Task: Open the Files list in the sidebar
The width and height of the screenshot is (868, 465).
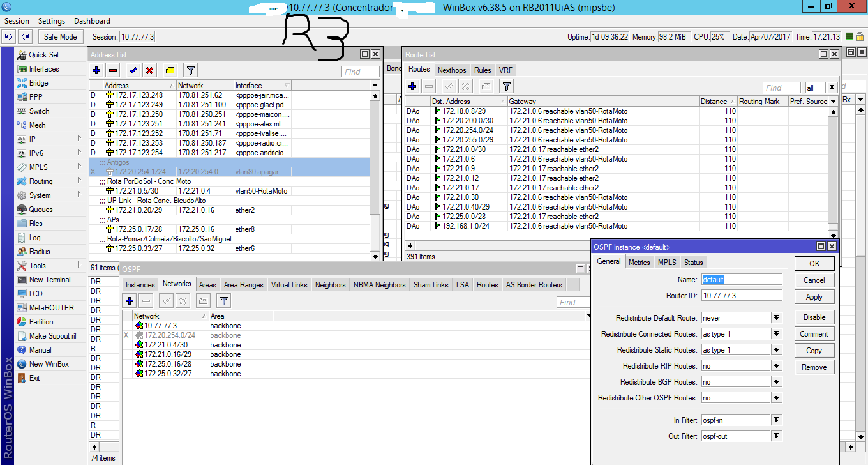Action: [x=36, y=224]
